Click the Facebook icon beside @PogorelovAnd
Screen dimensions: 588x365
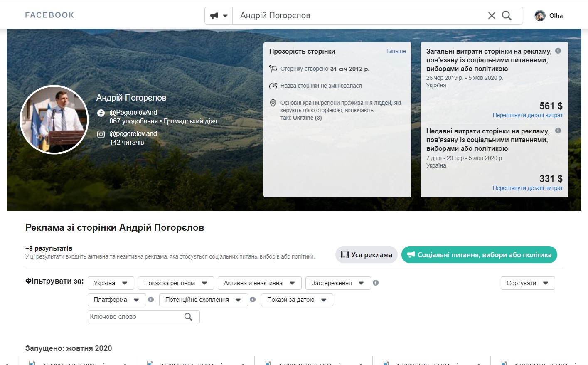coord(101,113)
